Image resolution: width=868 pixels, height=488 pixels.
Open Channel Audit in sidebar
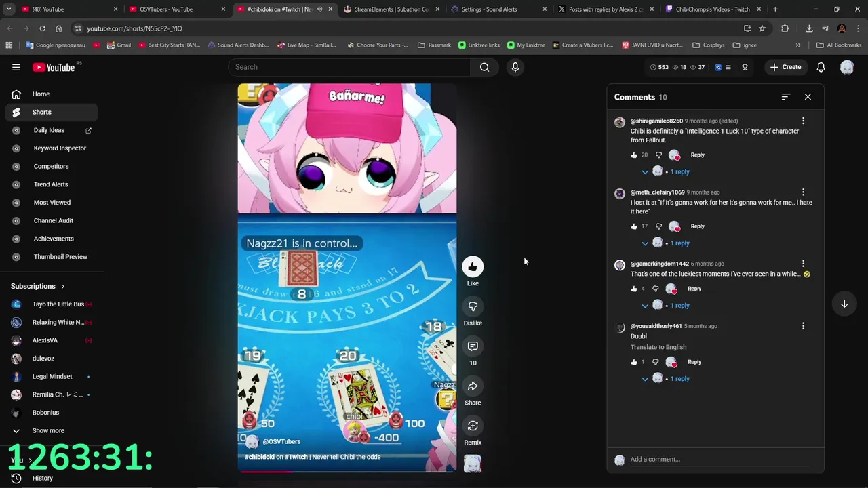pos(52,220)
